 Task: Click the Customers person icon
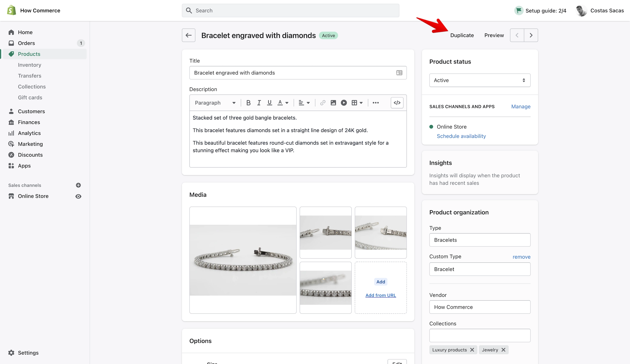11,111
